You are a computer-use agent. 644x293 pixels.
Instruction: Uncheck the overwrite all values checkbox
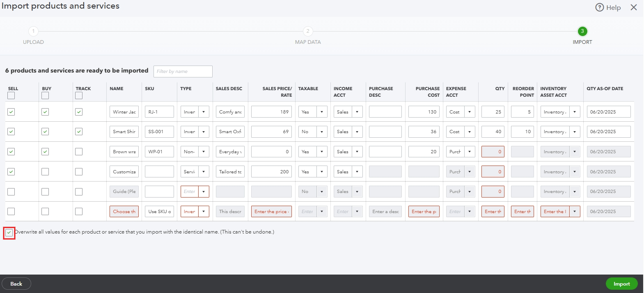pyautogui.click(x=9, y=233)
